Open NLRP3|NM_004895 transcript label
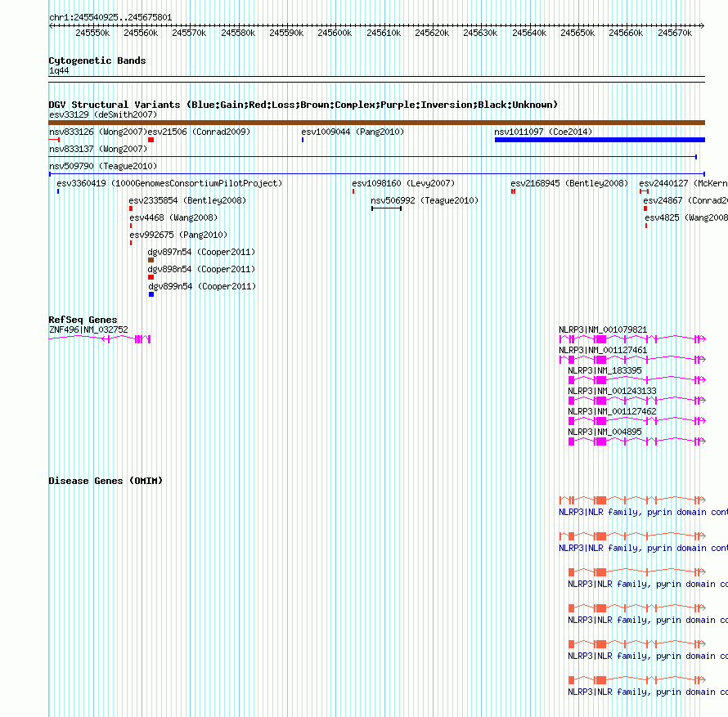The width and height of the screenshot is (728, 717). coord(605,432)
